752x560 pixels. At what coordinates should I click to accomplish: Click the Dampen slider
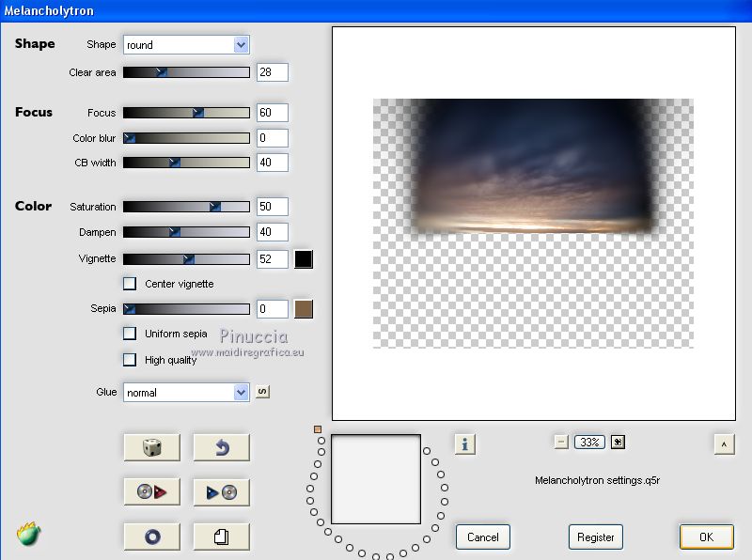pos(186,232)
